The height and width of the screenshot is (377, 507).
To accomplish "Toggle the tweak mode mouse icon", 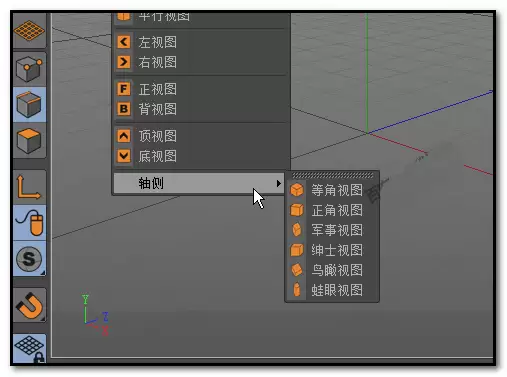I will [x=29, y=223].
